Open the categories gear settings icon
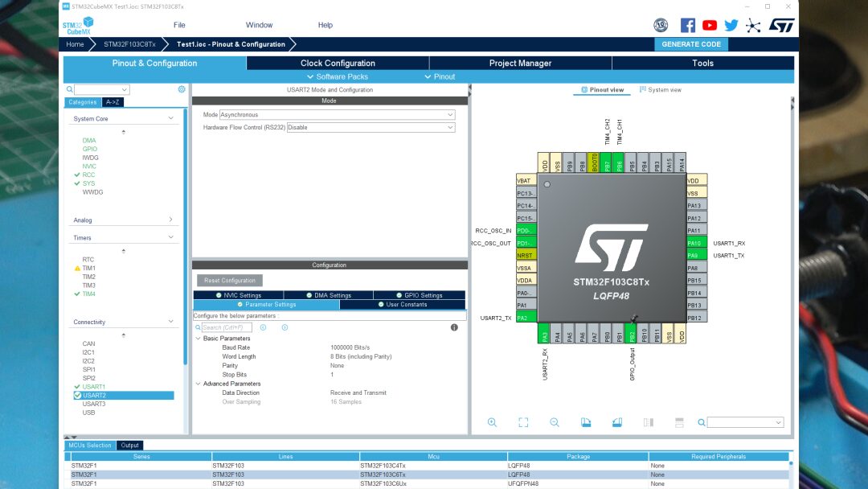This screenshot has height=489, width=868. (x=182, y=89)
